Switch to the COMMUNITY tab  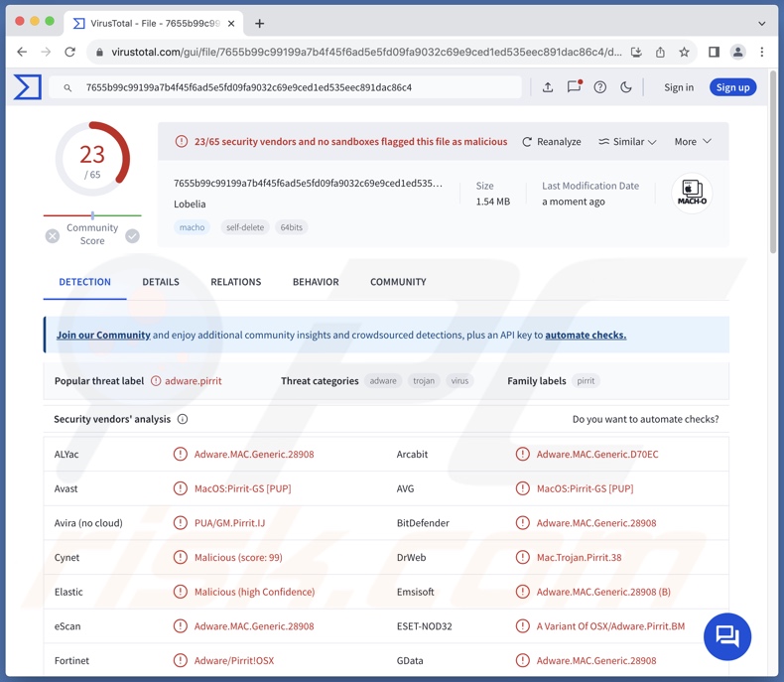398,282
